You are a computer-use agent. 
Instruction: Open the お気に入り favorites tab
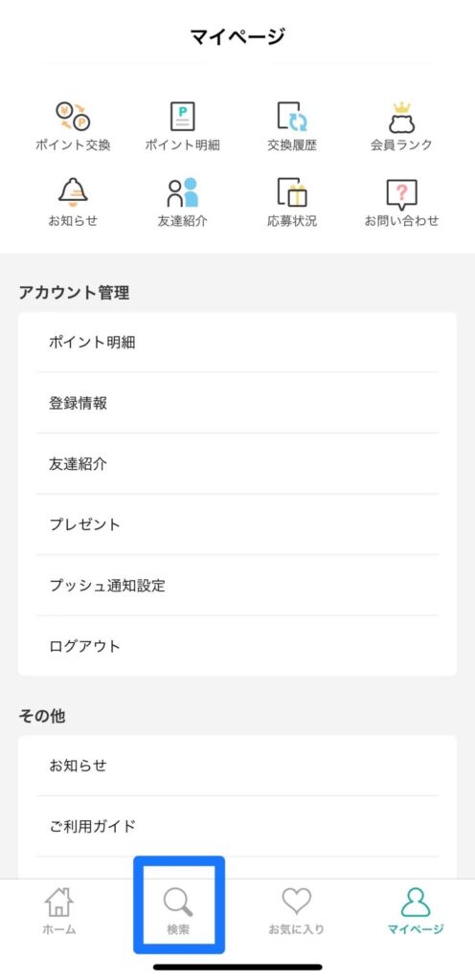click(296, 911)
